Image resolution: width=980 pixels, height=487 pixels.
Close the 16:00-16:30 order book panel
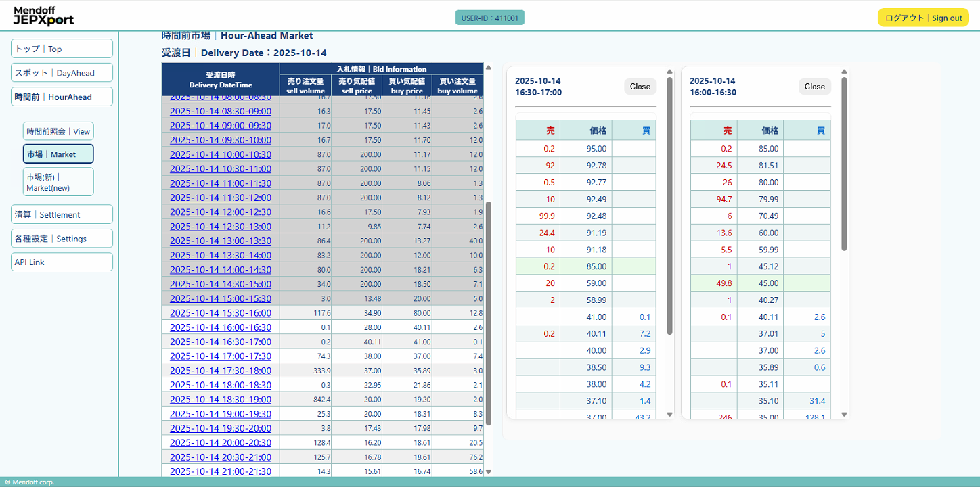(x=814, y=87)
